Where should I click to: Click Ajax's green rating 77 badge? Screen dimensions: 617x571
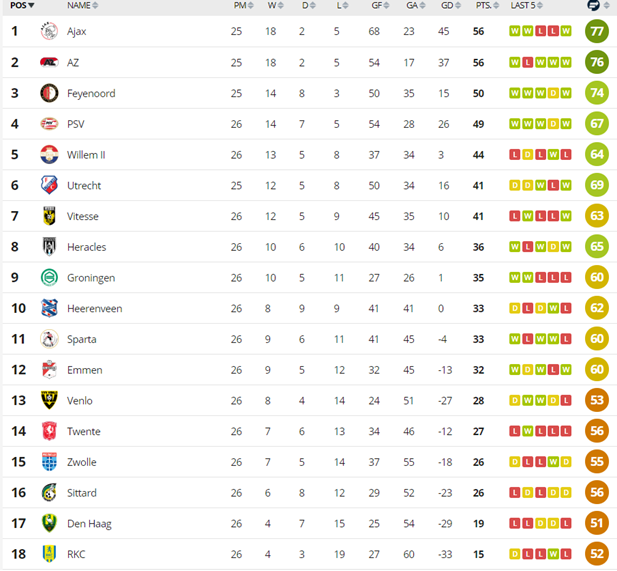point(597,31)
